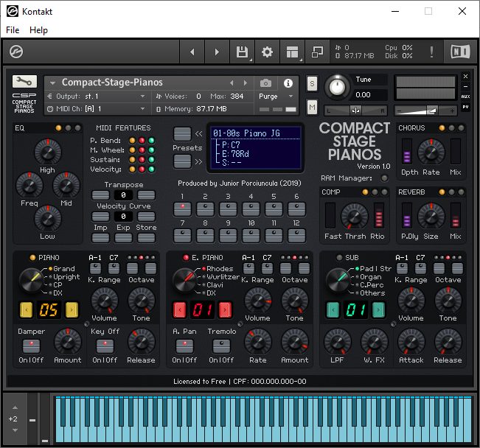Image resolution: width=480 pixels, height=448 pixels.
Task: Toggle the Tremolo On/Off switch
Action: 221,346
